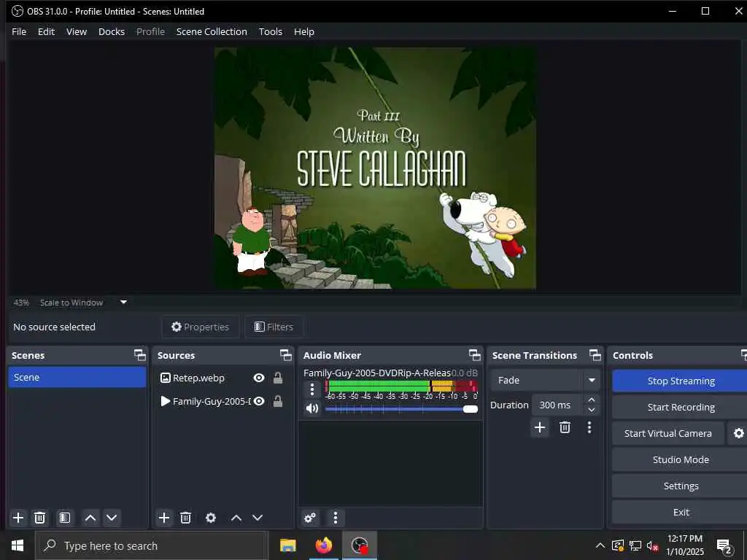Image resolution: width=747 pixels, height=560 pixels.
Task: Open source Properties button
Action: (200, 327)
